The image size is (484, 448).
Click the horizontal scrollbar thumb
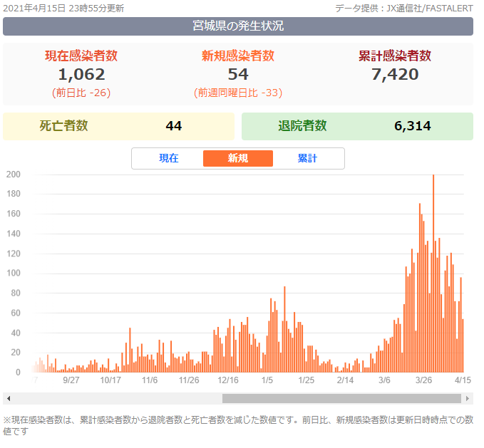pyautogui.click(x=341, y=398)
